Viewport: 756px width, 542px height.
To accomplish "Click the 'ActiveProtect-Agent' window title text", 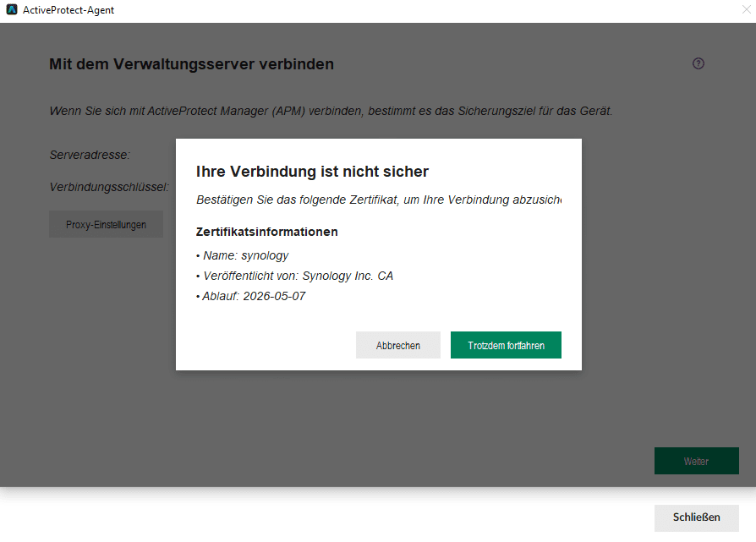I will (x=68, y=10).
